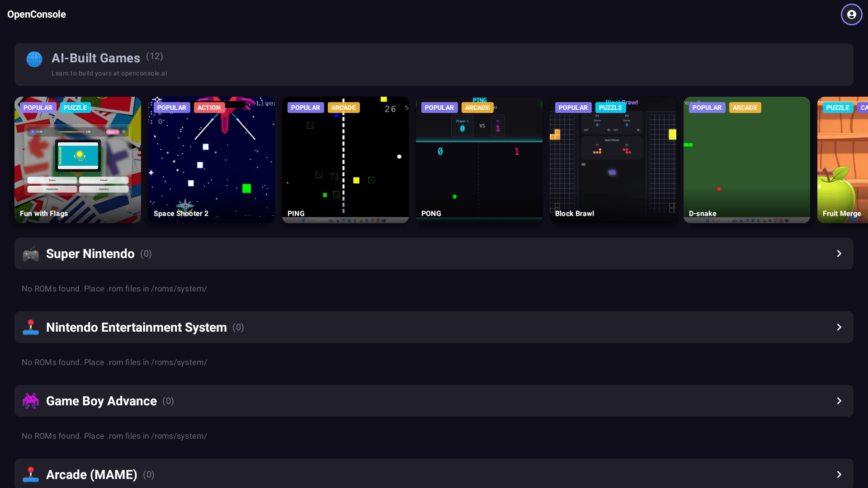Click the space invader icon for Game Boy Advance

pyautogui.click(x=31, y=401)
